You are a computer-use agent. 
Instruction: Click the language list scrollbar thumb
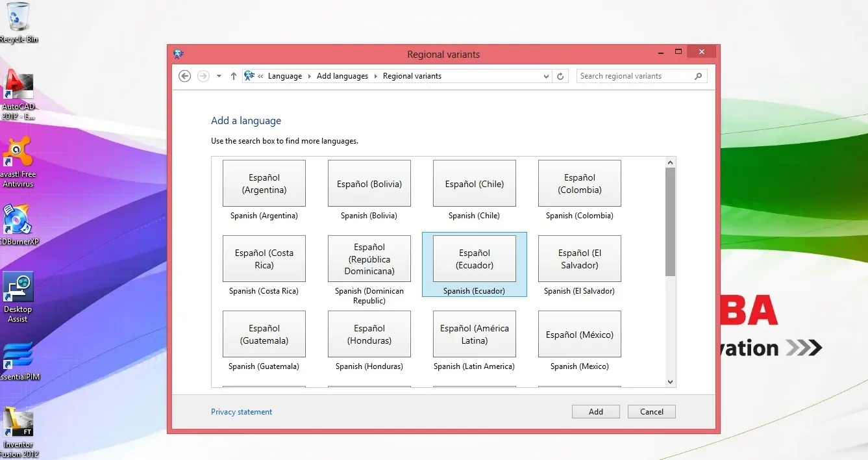[x=671, y=222]
